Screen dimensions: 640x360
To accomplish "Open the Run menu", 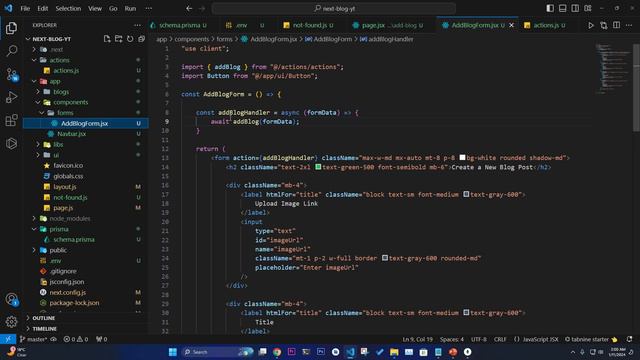I will coord(130,8).
